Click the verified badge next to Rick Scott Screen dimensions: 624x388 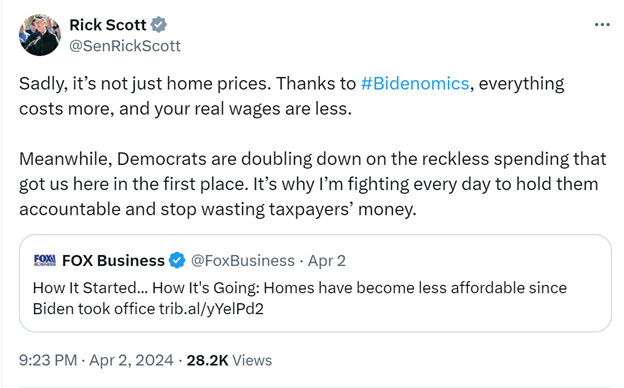[159, 25]
